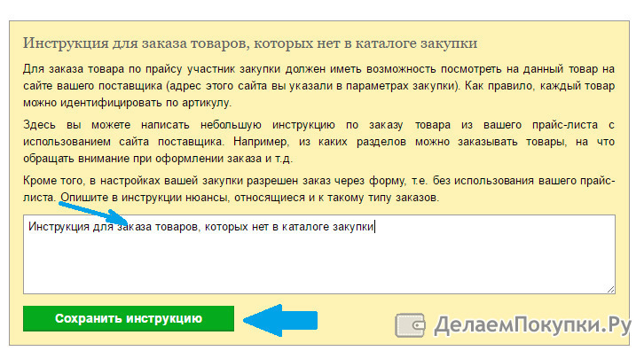Click the green Сохранить инструкцию button

[x=129, y=318]
